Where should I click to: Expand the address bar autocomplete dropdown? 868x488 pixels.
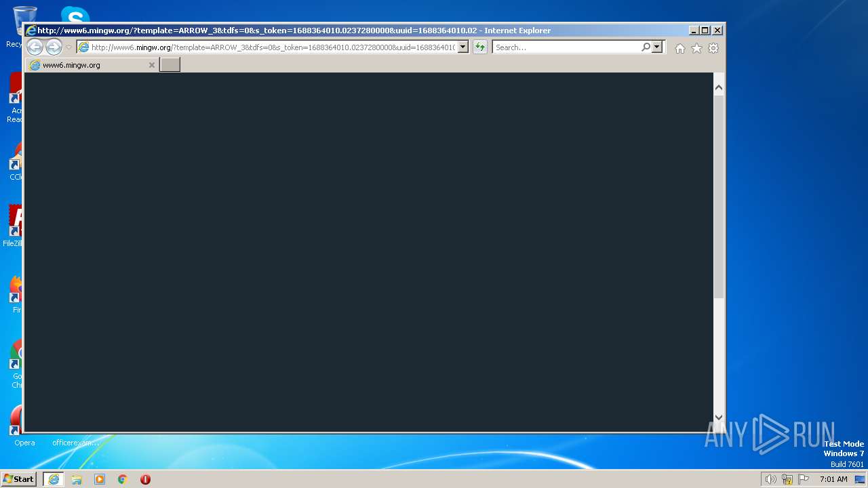coord(463,47)
